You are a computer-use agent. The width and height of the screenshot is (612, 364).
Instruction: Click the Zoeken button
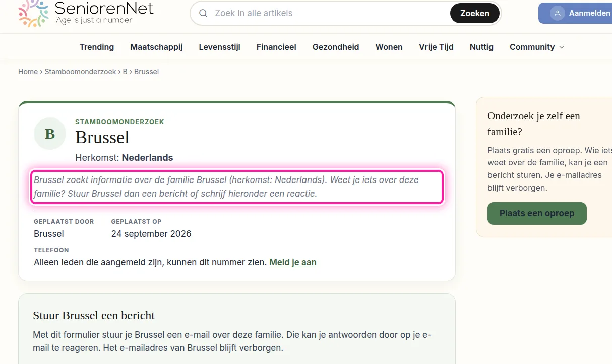coord(475,13)
